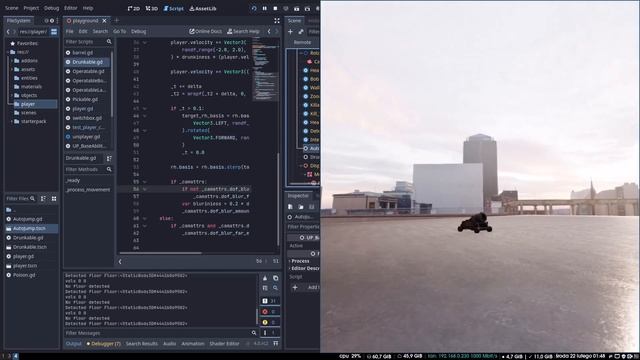Toggle standard messages filter showing 21
Viewport: 640px width, 360px height.
coord(270,301)
